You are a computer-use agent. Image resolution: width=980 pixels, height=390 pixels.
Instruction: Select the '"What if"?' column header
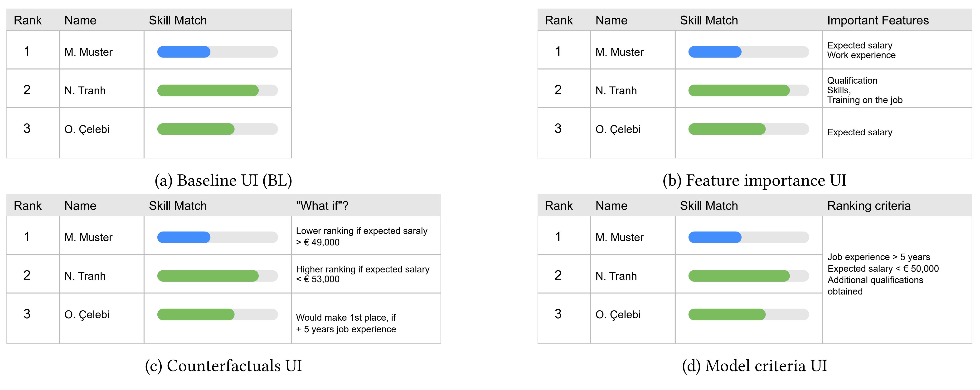click(322, 206)
